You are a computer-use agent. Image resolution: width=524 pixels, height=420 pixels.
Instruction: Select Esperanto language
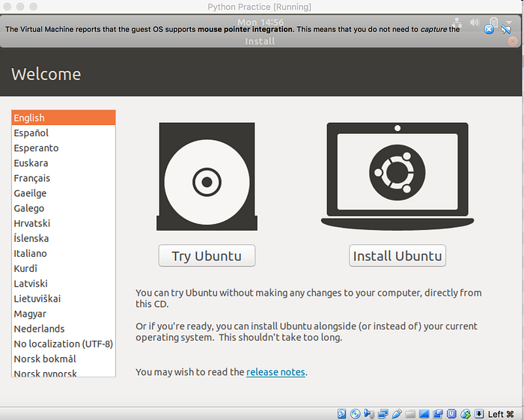coord(64,147)
